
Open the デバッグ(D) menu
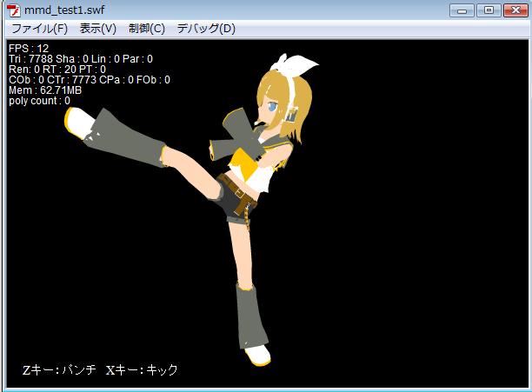tap(206, 29)
